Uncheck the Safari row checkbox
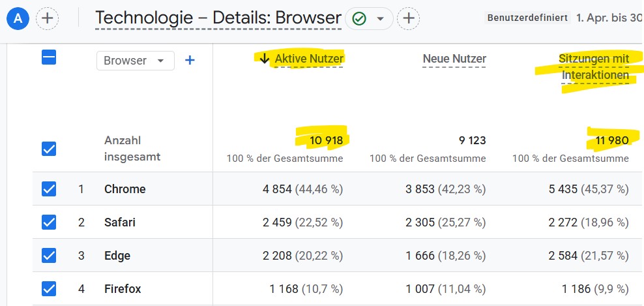The image size is (644, 306). (x=49, y=222)
